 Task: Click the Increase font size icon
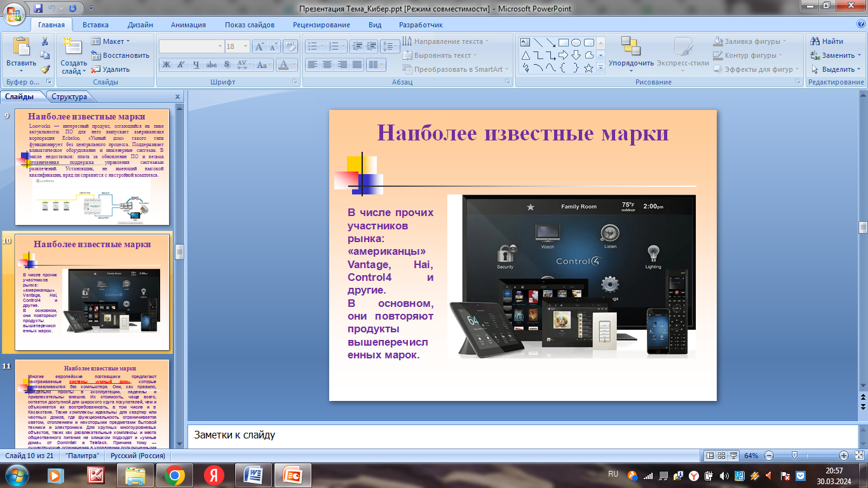[259, 46]
